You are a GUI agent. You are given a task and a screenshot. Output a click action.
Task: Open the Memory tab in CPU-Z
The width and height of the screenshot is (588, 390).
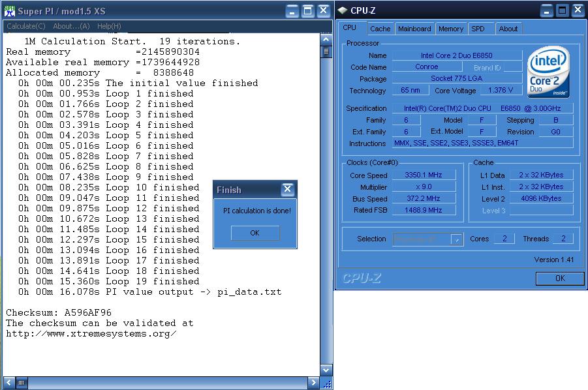451,29
